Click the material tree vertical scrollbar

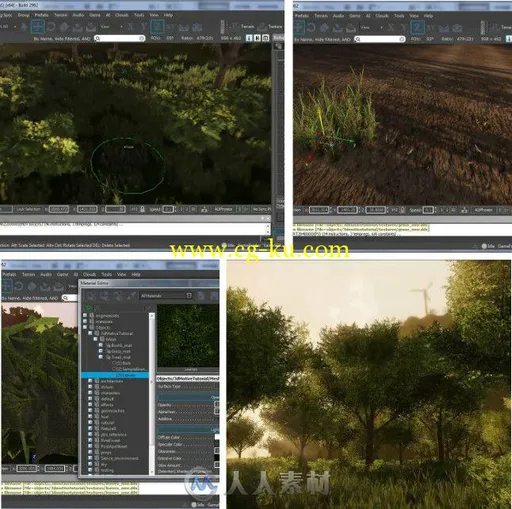point(152,393)
